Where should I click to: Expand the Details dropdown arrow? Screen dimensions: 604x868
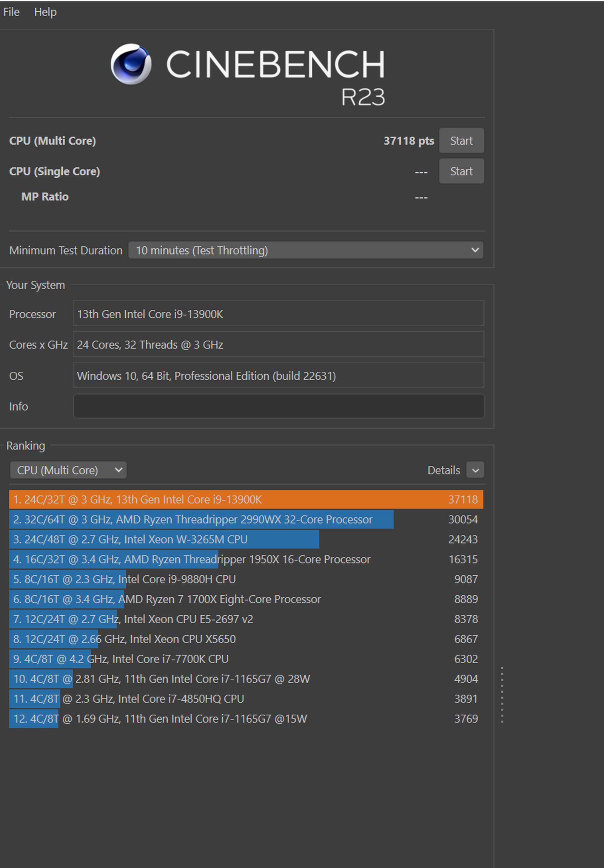point(475,470)
